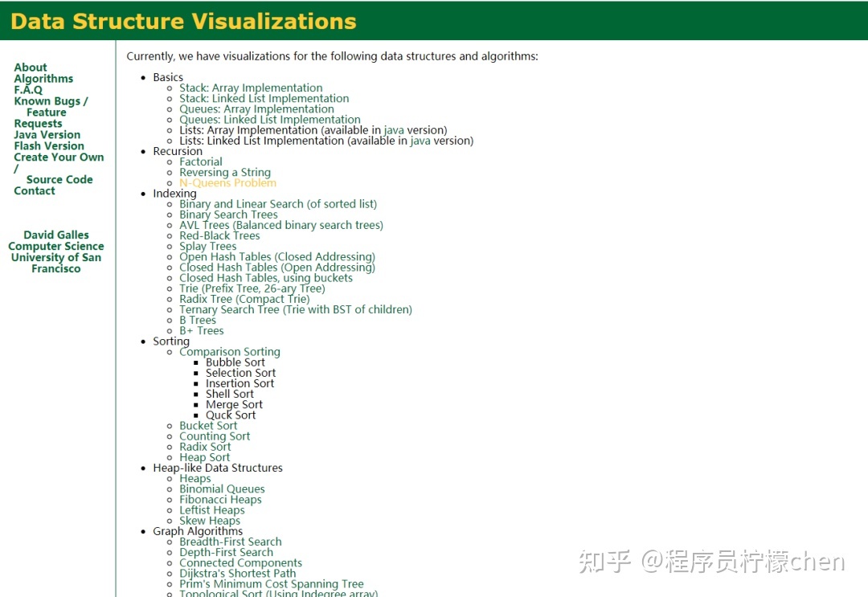868x597 pixels.
Task: Click the David Galles author link
Action: 56,235
